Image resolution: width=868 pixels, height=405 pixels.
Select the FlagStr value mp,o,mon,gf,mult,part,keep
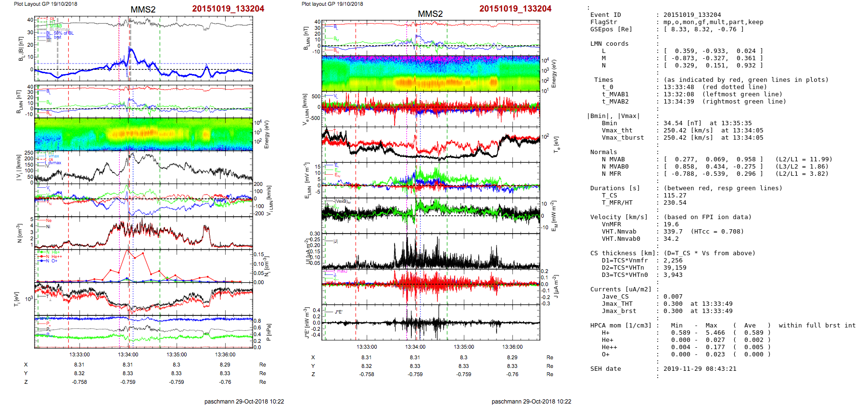tap(713, 22)
